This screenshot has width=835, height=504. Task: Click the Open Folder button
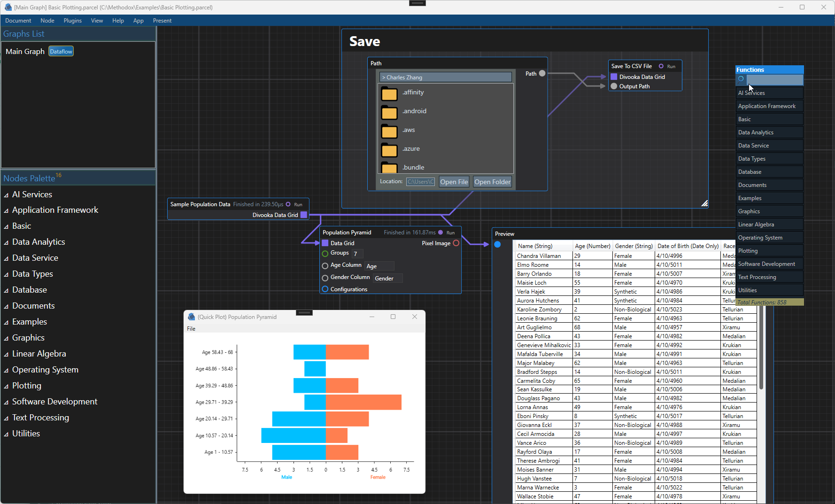493,182
